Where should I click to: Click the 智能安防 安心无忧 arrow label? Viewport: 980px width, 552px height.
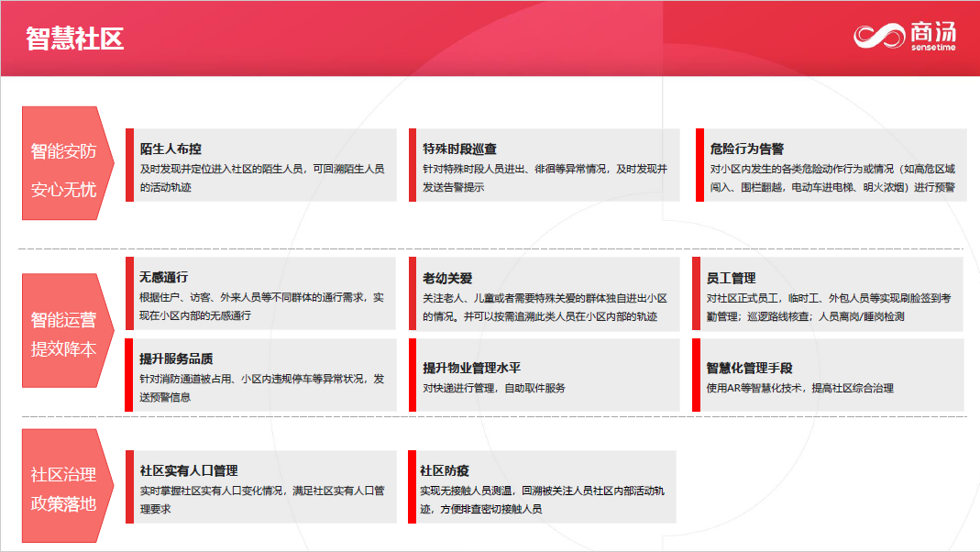68,163
